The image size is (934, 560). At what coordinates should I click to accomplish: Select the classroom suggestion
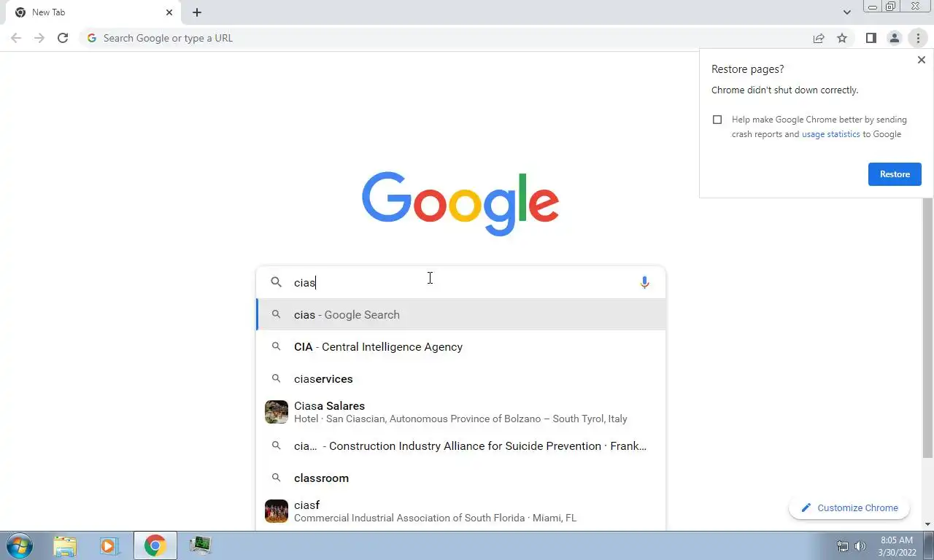tap(461, 478)
